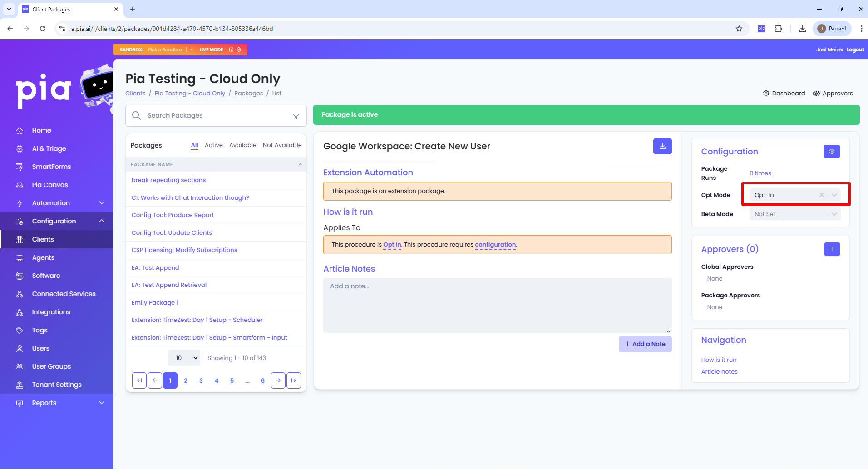This screenshot has width=868, height=469.
Task: Go to last page of packages list
Action: [294, 380]
